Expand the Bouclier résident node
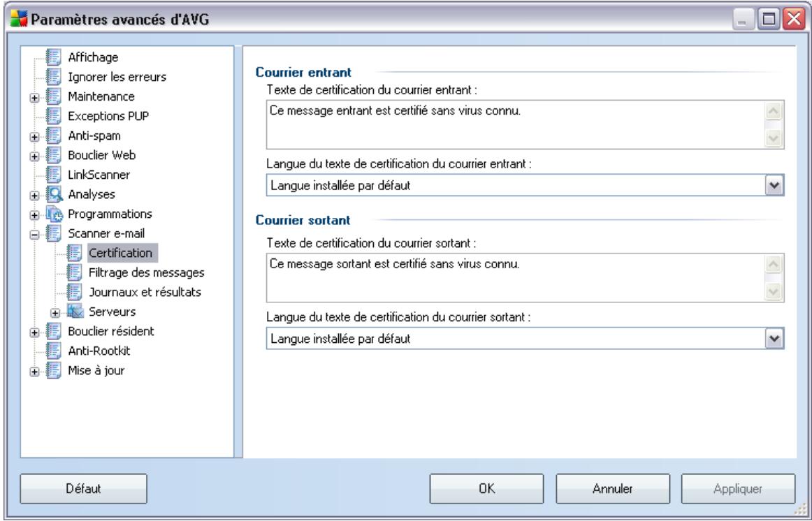Viewport: 812px width, 521px height. pyautogui.click(x=35, y=332)
